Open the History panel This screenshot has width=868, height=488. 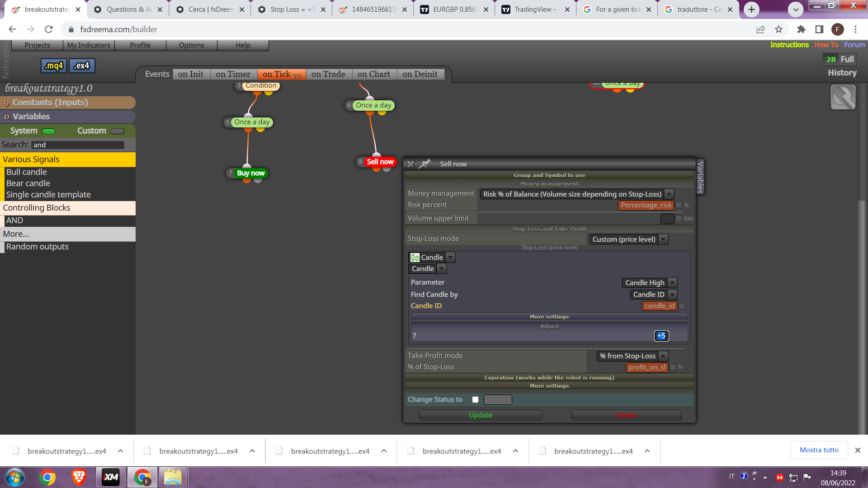(x=842, y=73)
